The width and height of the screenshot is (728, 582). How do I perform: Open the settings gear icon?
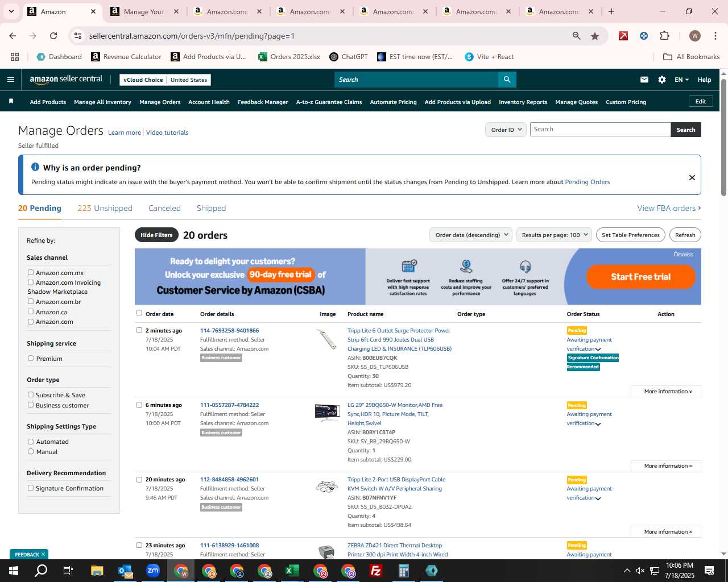point(661,80)
